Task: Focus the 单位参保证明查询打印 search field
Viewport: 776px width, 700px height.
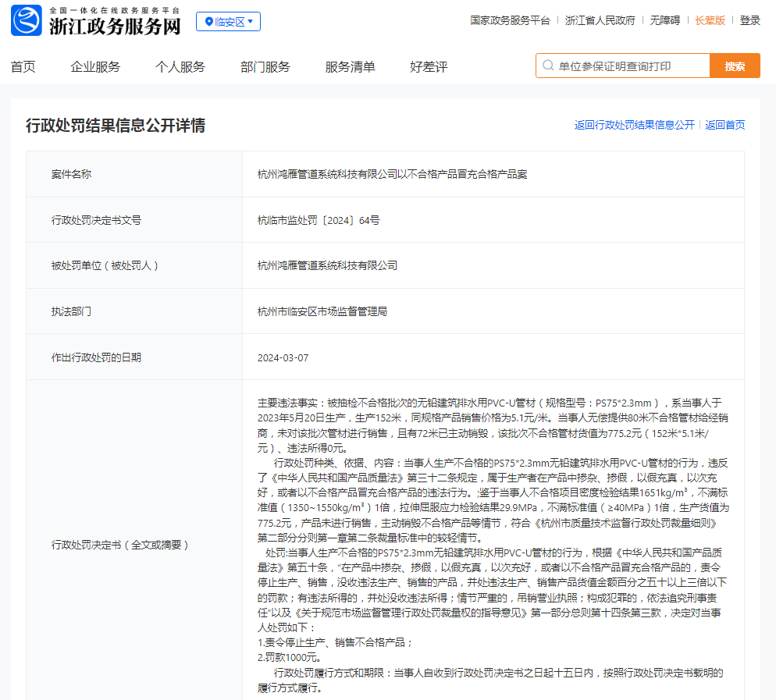Action: coord(622,66)
